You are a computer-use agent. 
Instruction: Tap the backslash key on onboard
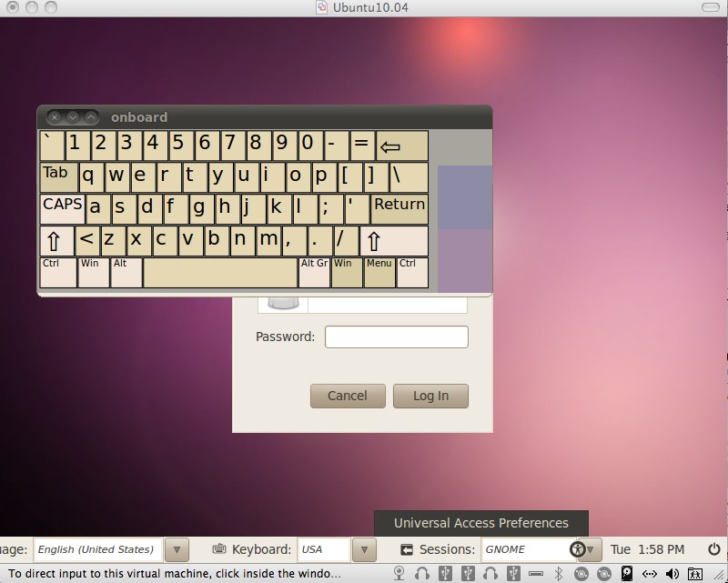click(x=409, y=177)
